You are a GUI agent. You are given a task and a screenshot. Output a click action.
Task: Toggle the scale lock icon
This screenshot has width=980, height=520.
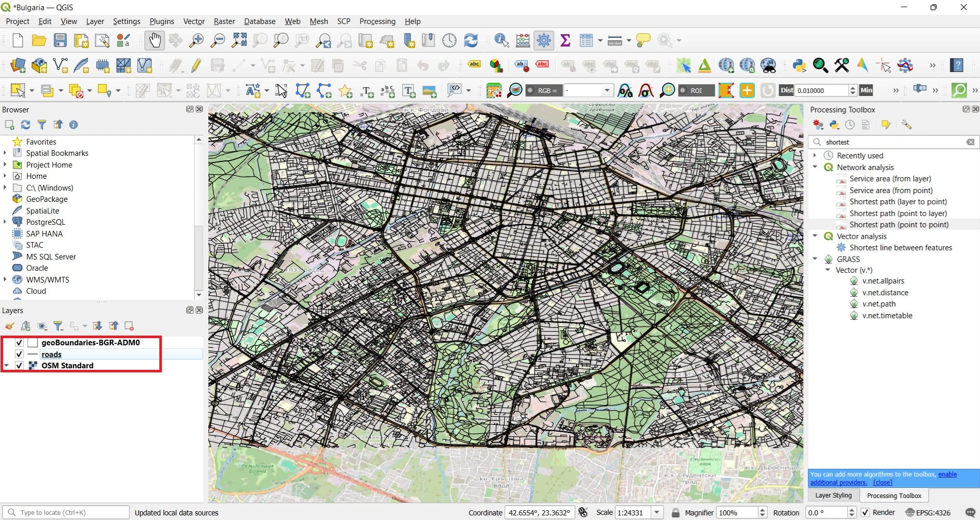(675, 512)
